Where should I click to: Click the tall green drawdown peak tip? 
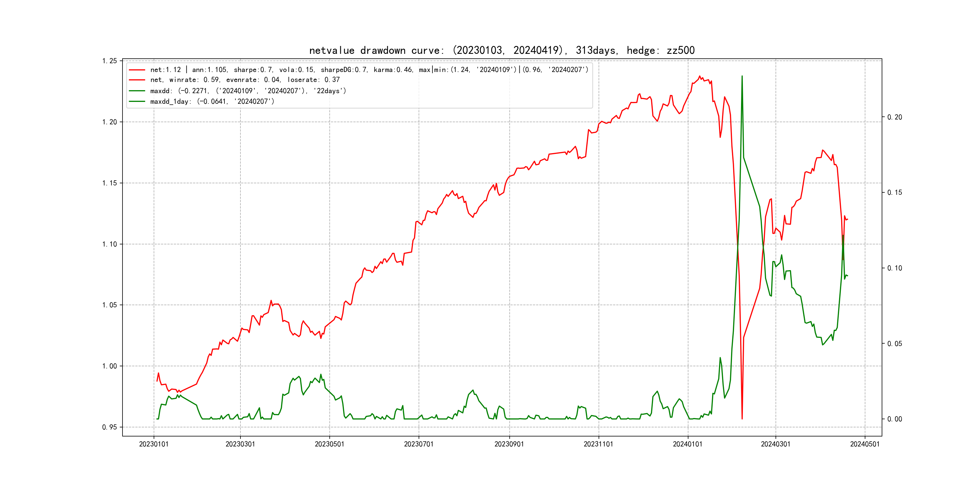742,76
